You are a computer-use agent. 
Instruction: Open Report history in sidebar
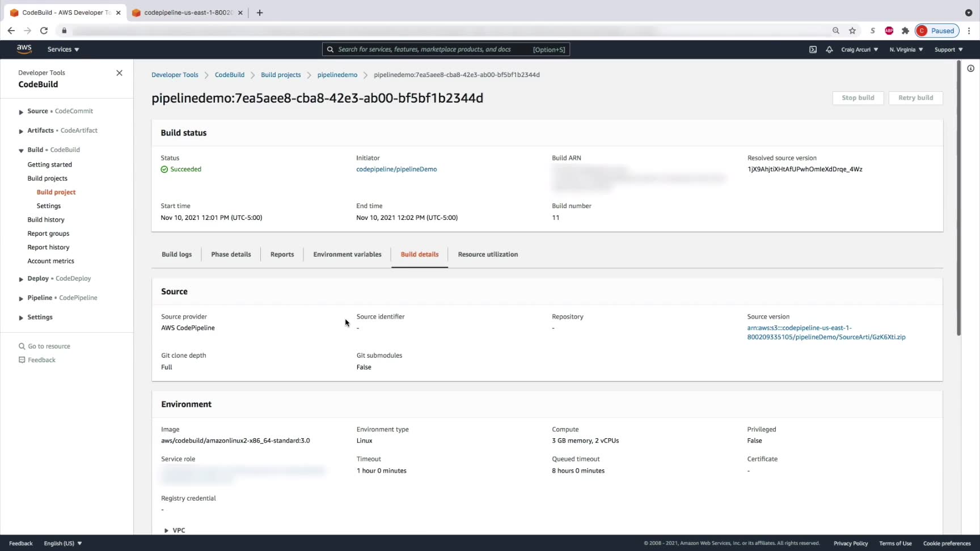click(x=48, y=247)
